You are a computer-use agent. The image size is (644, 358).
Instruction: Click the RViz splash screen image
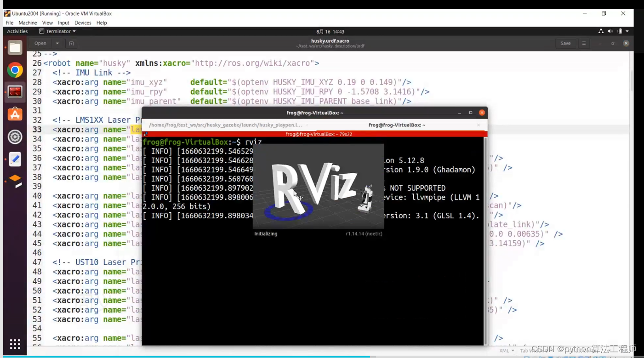[x=318, y=186]
